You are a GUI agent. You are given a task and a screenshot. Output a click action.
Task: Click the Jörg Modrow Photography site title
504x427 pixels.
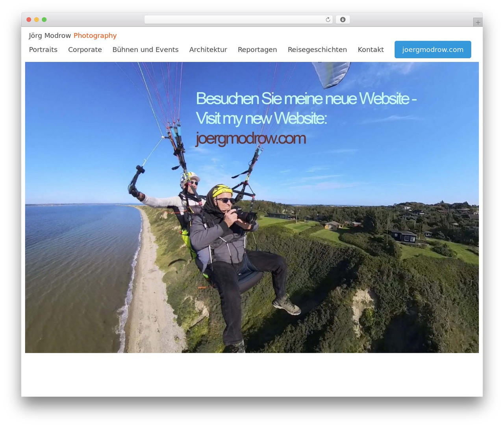click(x=73, y=35)
